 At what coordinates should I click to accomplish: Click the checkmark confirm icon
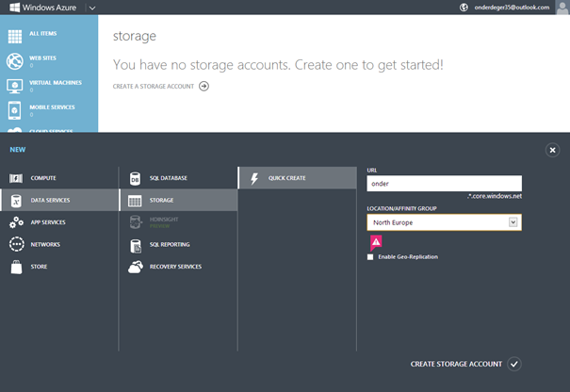[514, 364]
